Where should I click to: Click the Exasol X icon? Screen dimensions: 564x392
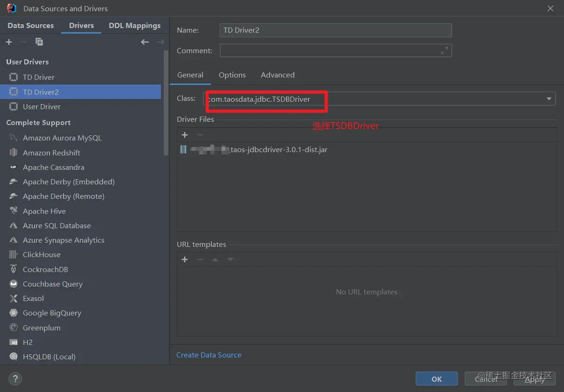(x=14, y=299)
